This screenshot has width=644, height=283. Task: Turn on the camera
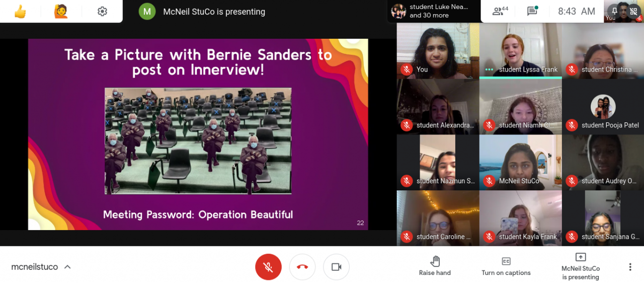pos(336,267)
